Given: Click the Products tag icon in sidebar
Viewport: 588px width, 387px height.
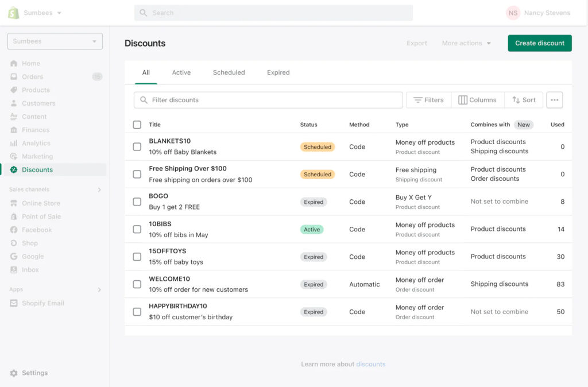Looking at the screenshot, I should (x=14, y=90).
